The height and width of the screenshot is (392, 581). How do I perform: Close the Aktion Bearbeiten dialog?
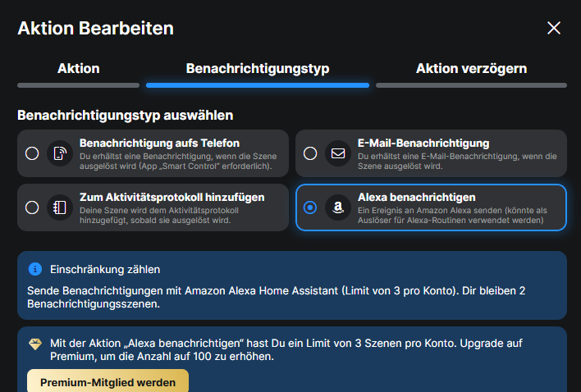click(554, 28)
